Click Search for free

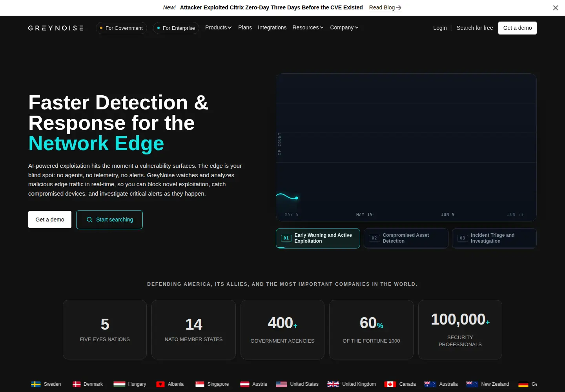[x=475, y=28]
